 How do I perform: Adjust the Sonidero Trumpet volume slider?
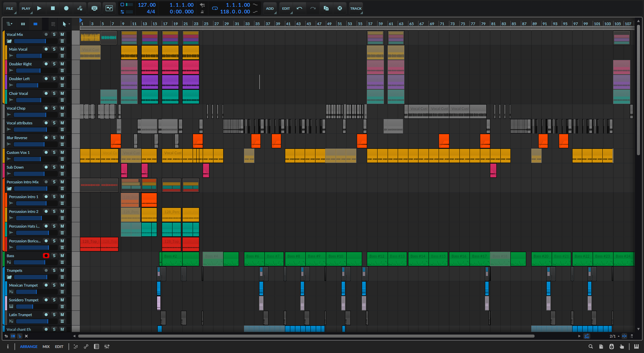pyautogui.click(x=36, y=307)
